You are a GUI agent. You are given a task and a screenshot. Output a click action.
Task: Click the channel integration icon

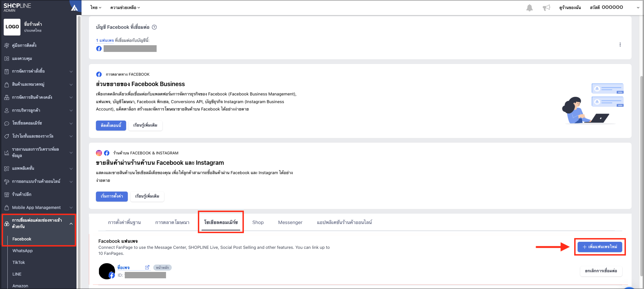coord(6,224)
